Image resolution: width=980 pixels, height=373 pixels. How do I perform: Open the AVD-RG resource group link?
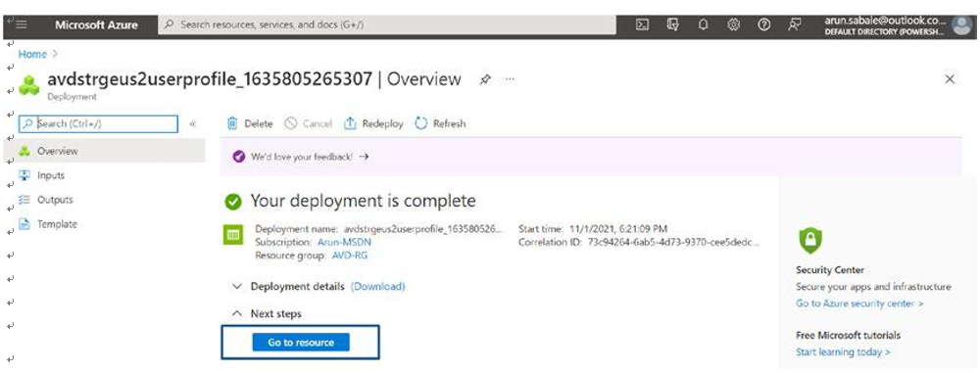[x=350, y=255]
